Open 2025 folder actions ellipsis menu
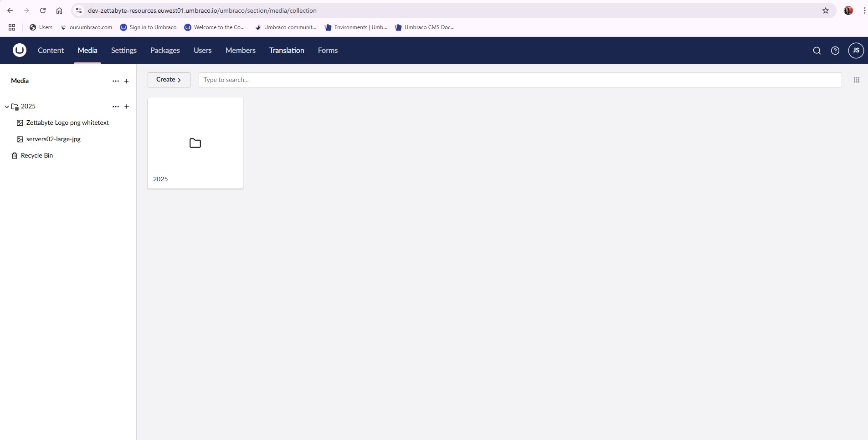This screenshot has width=868, height=440. pos(116,107)
